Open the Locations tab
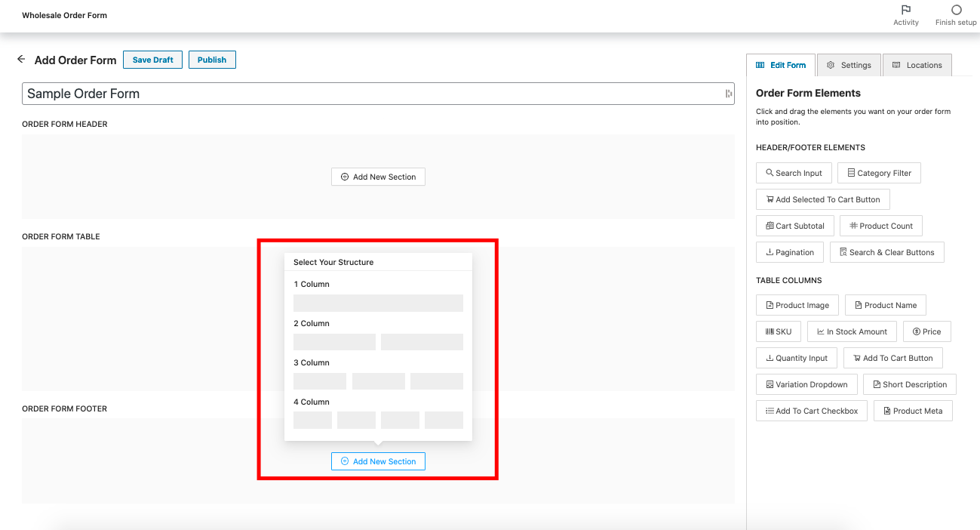 click(x=917, y=66)
